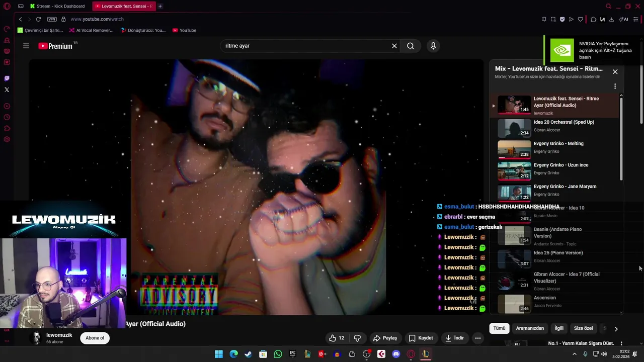Image resolution: width=644 pixels, height=362 pixels.
Task: Share the video with Paylaş
Action: tap(385, 338)
